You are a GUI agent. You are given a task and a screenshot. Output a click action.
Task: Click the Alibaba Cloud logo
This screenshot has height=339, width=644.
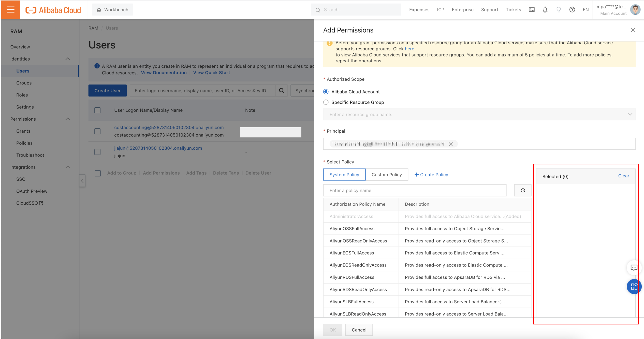click(53, 10)
